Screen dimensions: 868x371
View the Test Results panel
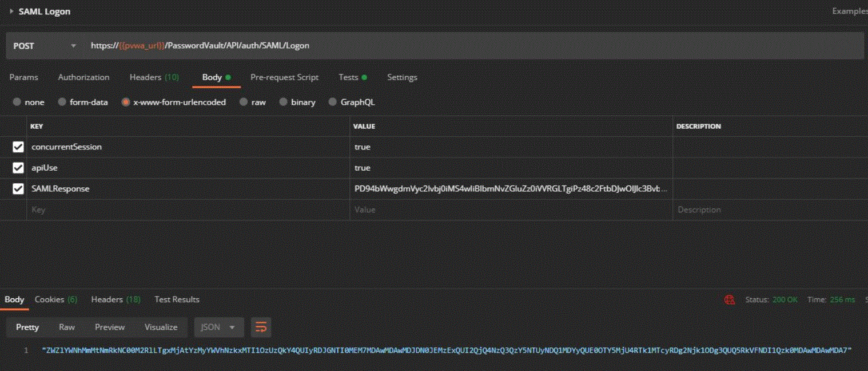176,299
